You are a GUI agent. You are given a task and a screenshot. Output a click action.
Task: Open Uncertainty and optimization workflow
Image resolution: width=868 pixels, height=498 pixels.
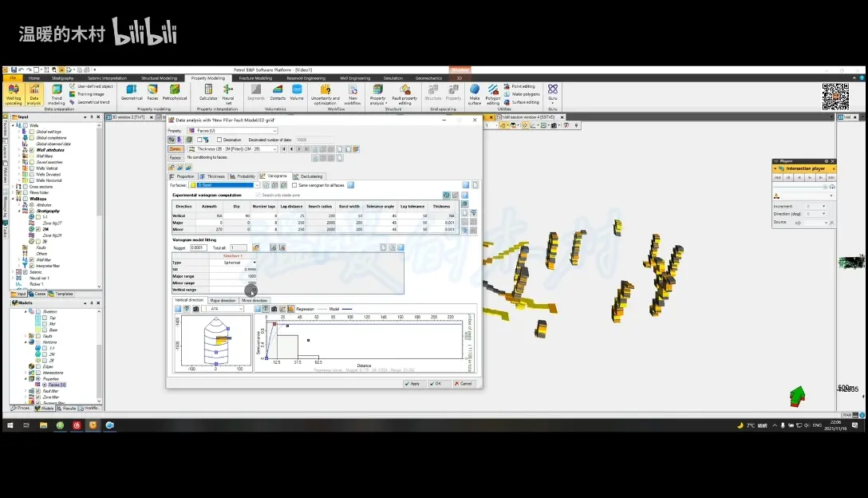tap(325, 93)
